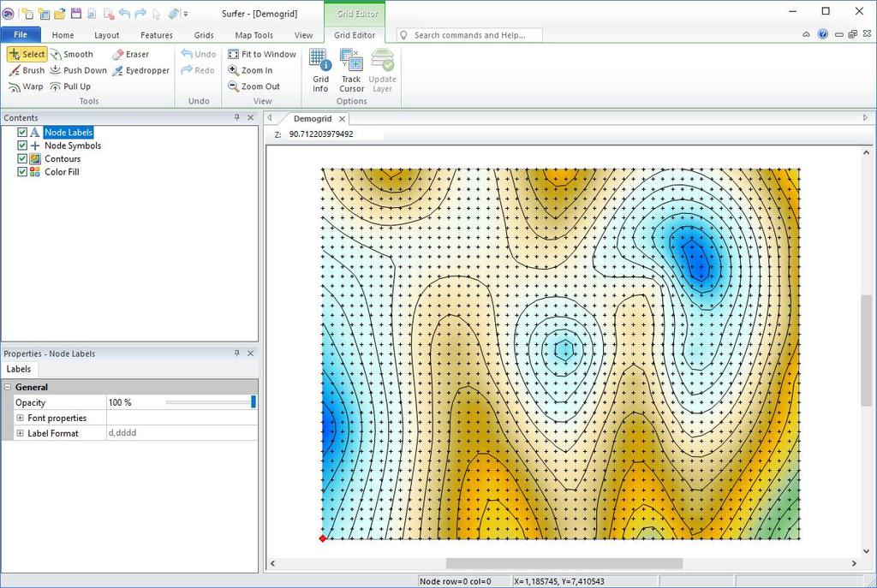This screenshot has height=588, width=877.
Task: Open Grid Info
Action: coord(320,70)
